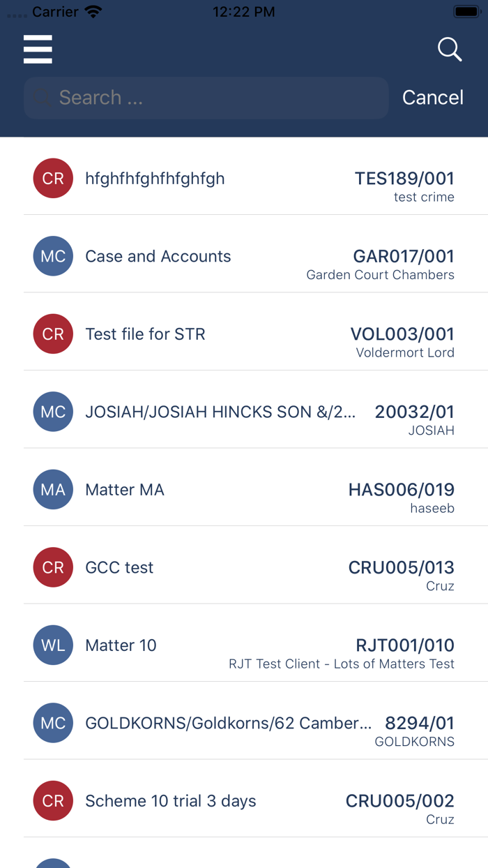
Task: Tap reference code TES189/001
Action: coord(404,179)
